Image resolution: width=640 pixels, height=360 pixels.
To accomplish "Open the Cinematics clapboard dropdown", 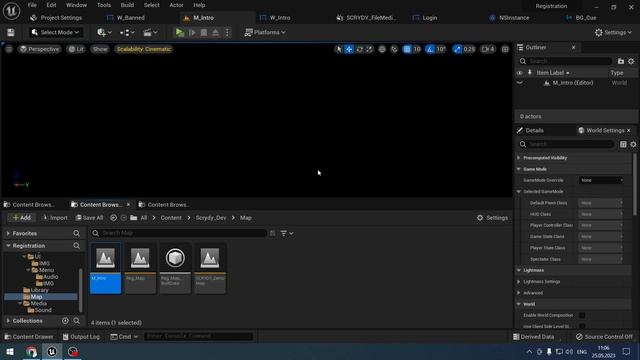I will coord(150,32).
